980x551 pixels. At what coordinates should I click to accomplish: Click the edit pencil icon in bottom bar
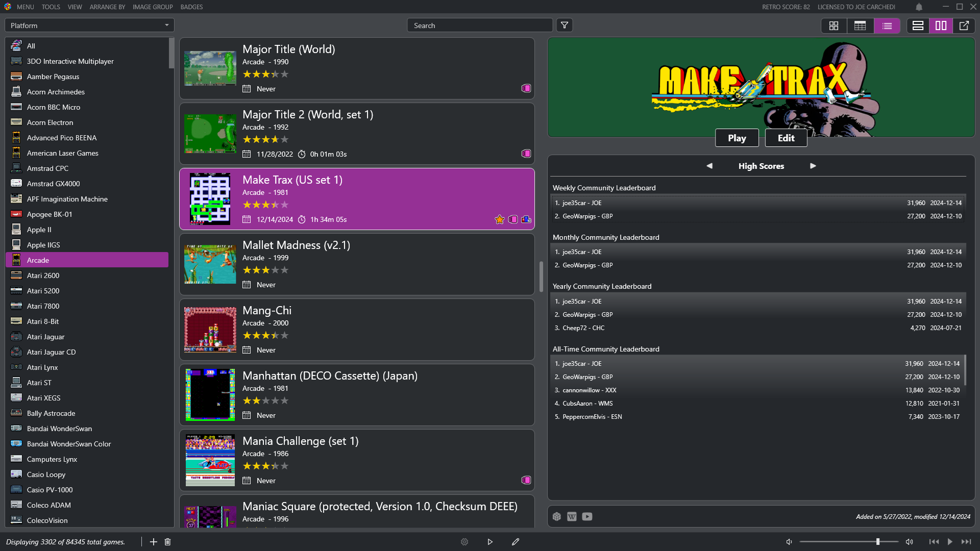516,542
